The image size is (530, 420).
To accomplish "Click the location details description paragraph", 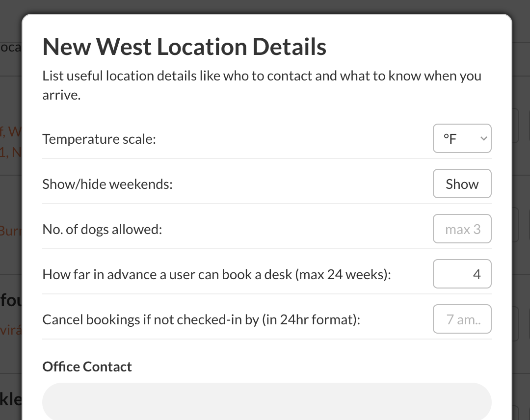I will pyautogui.click(x=262, y=85).
